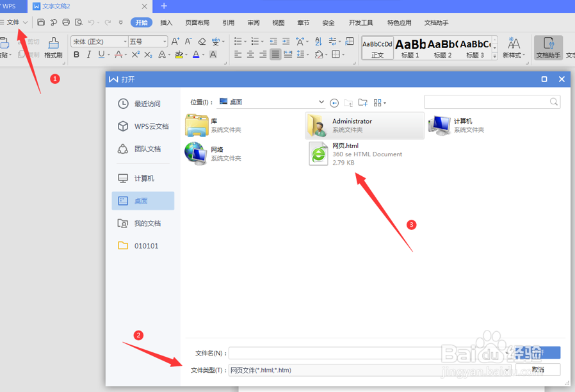
Task: Click the 文件名 input field
Action: (x=369, y=353)
